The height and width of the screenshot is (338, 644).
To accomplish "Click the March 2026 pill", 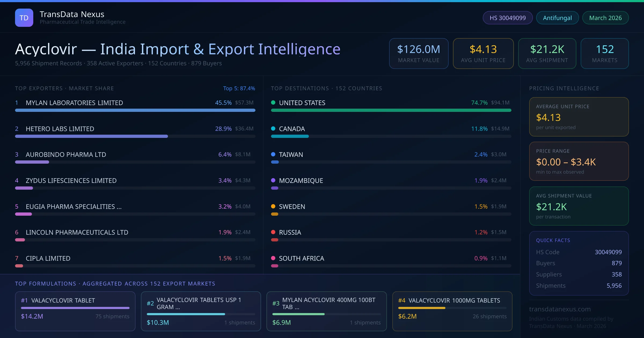I will 605,18.
